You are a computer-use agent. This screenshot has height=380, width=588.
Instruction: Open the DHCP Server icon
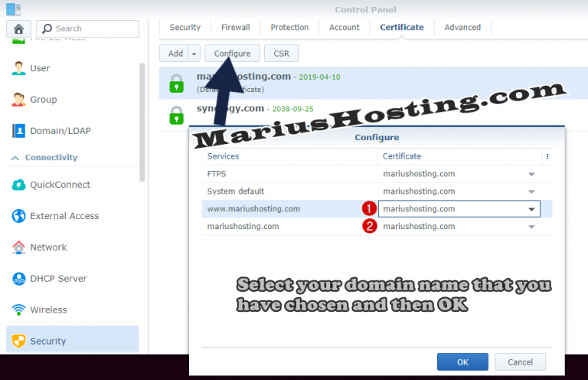[19, 279]
